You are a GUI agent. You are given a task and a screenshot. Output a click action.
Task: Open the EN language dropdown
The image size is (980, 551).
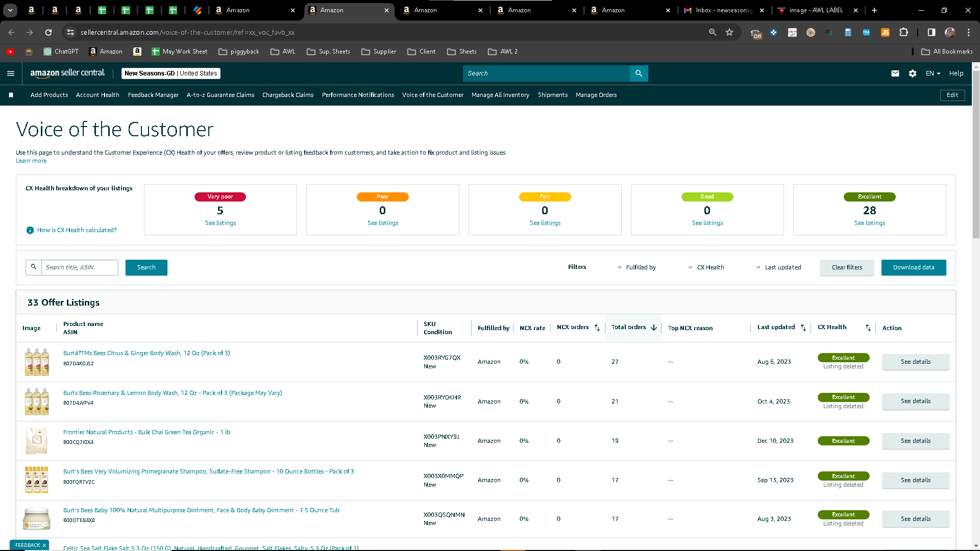(x=933, y=73)
